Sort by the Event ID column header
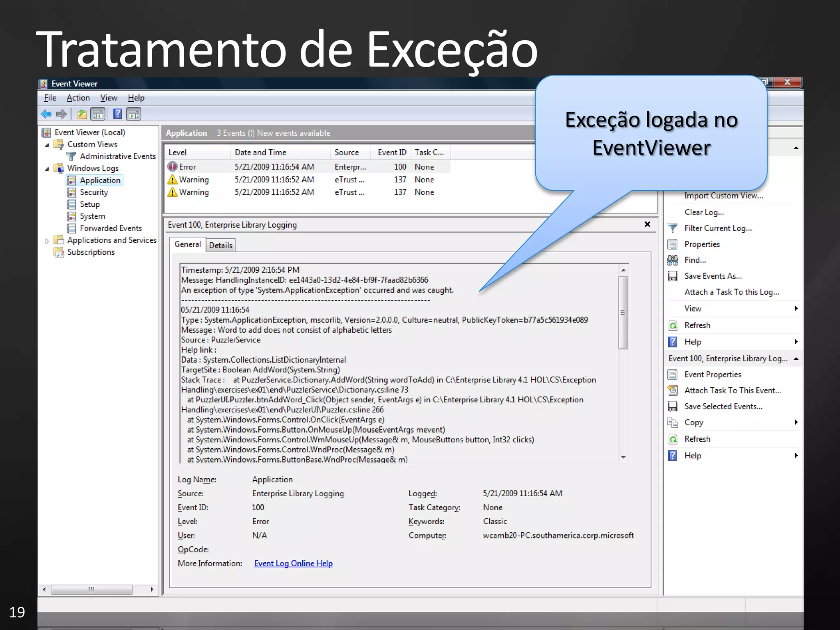 pos(391,152)
